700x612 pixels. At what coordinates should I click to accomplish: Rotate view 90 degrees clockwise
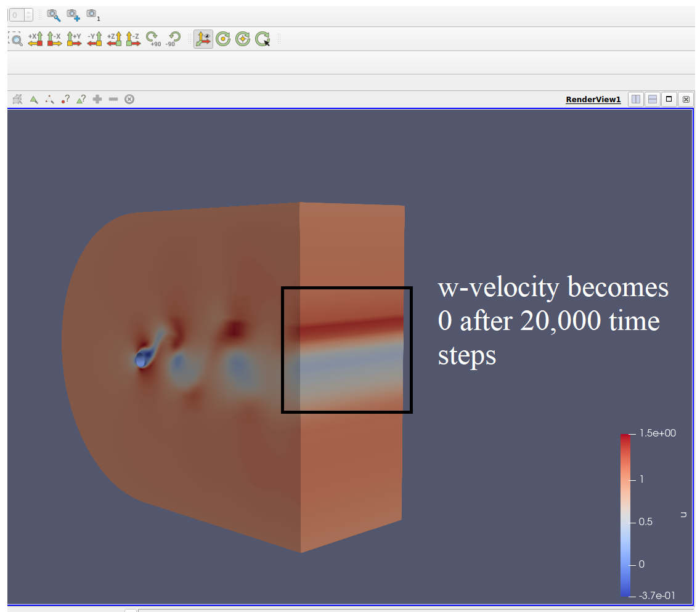coord(153,39)
